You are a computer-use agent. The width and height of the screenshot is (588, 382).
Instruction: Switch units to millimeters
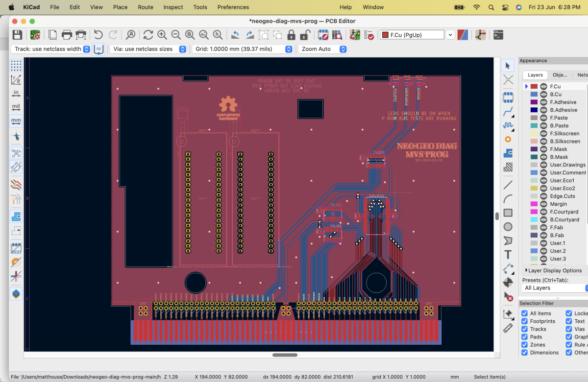16,120
